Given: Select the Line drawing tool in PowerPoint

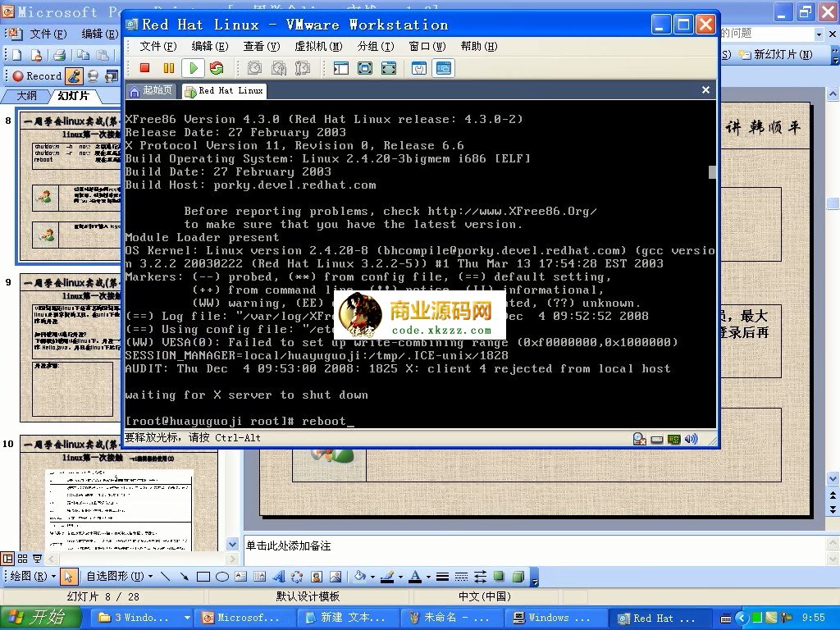Looking at the screenshot, I should [166, 577].
